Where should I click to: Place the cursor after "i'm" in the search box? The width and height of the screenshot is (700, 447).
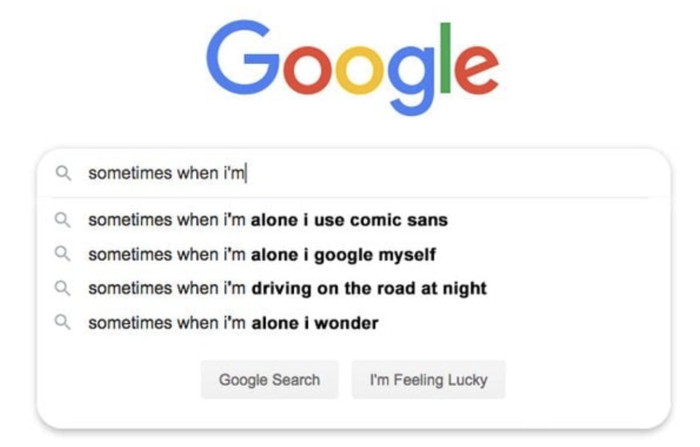click(247, 173)
